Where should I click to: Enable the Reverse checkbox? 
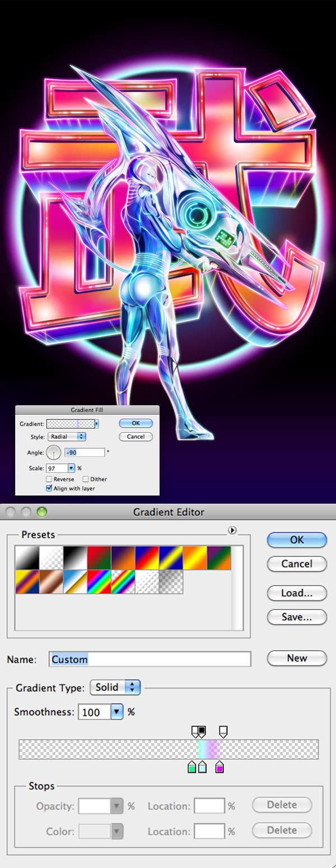click(49, 479)
